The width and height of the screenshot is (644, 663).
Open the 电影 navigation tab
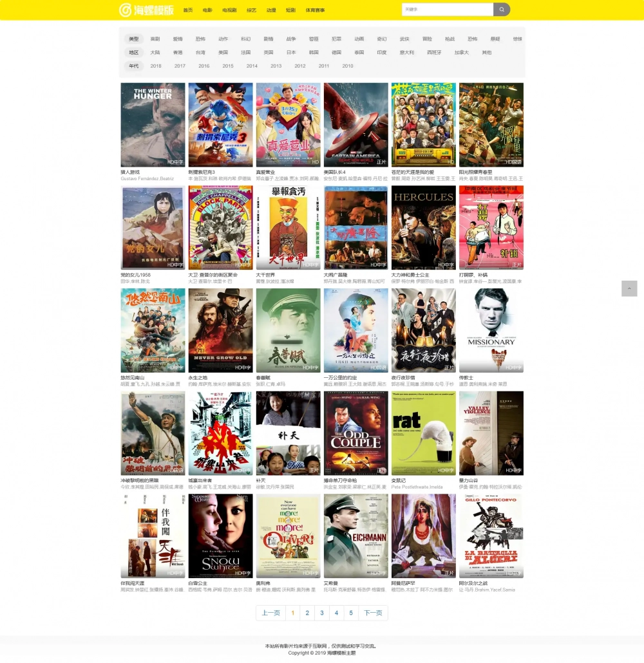(207, 10)
